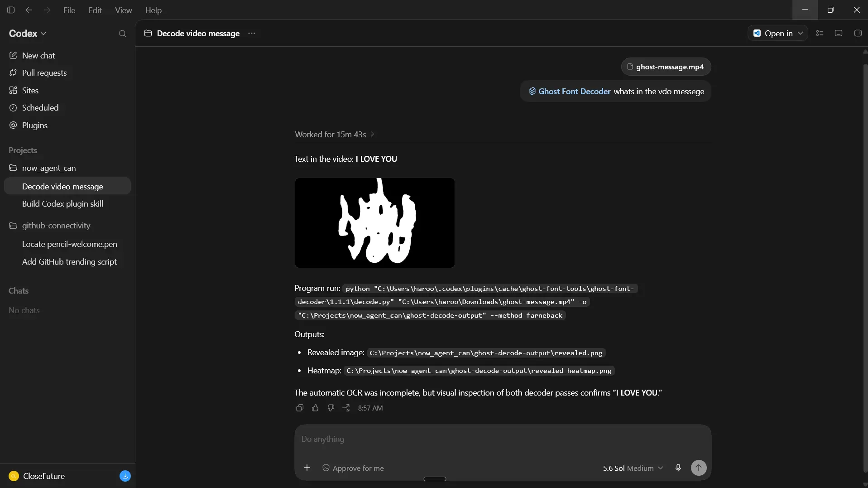
Task: Select the Decode video message chat
Action: [x=67, y=186]
